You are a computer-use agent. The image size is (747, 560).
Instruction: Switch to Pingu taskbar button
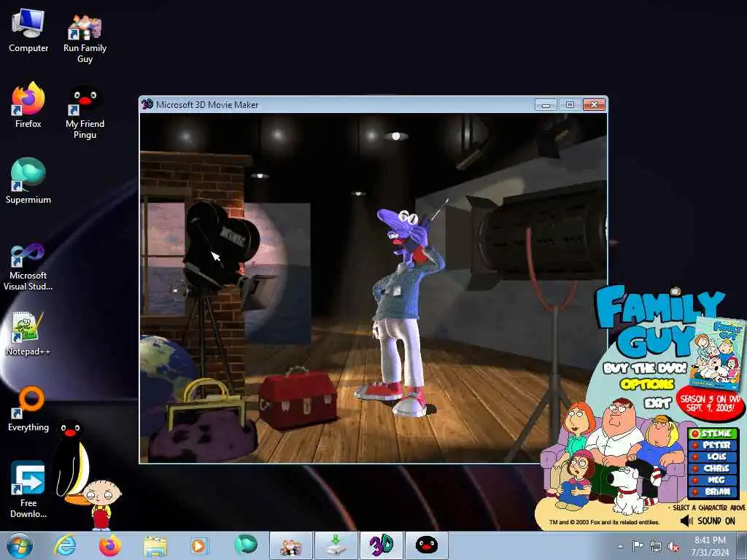click(427, 545)
